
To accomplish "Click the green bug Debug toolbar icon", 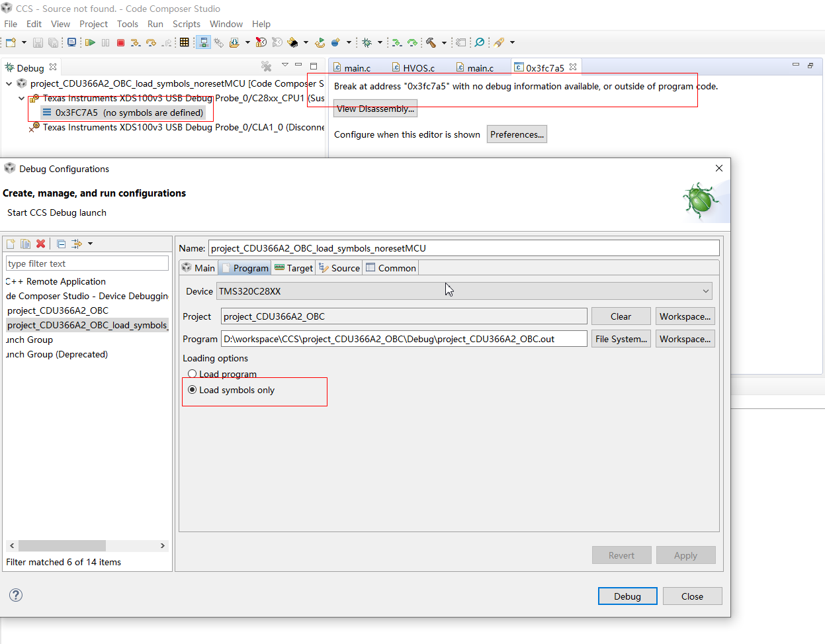I will 367,42.
